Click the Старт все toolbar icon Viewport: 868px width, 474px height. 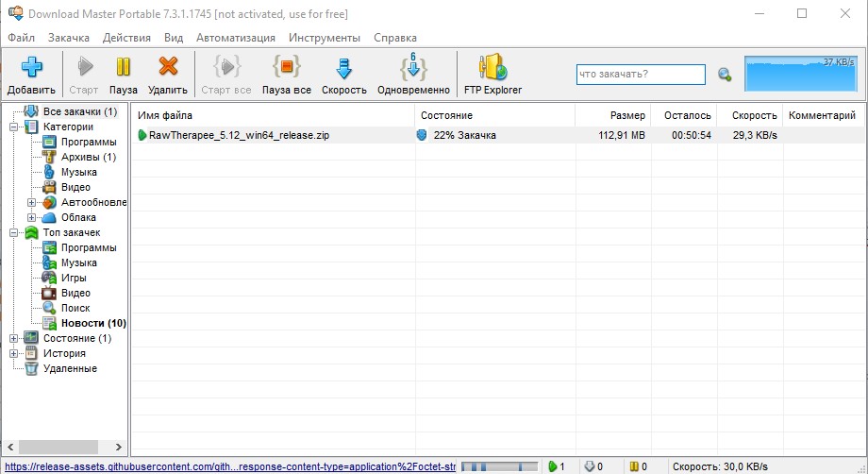click(226, 67)
